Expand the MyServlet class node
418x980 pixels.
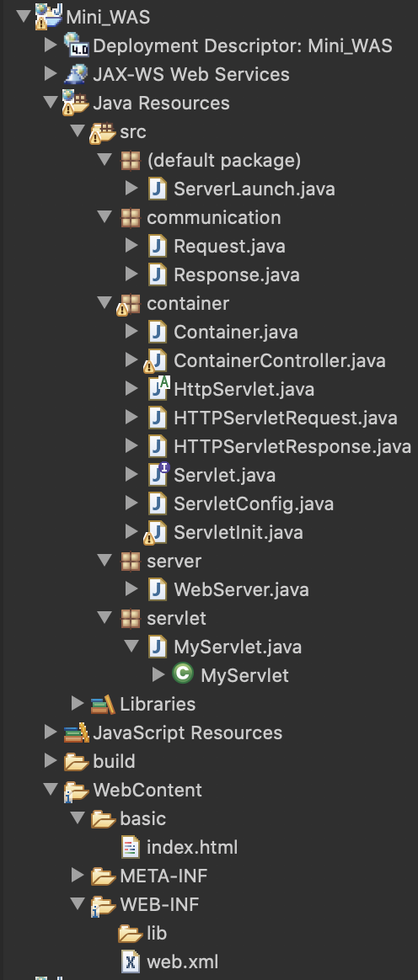(158, 674)
